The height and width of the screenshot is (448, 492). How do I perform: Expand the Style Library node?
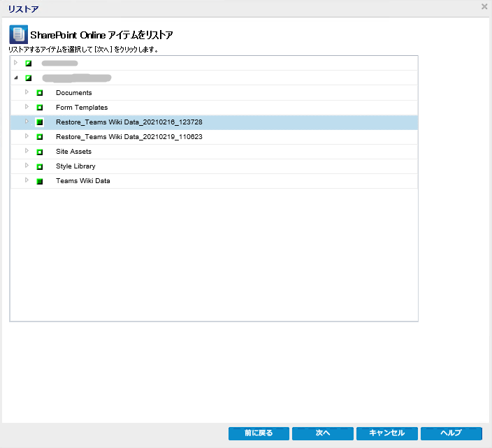pyautogui.click(x=27, y=166)
